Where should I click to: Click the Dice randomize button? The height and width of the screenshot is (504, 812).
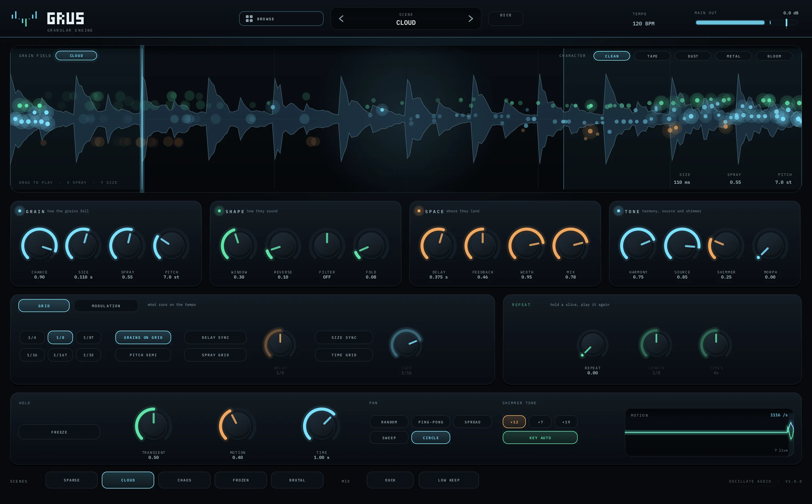506,19
